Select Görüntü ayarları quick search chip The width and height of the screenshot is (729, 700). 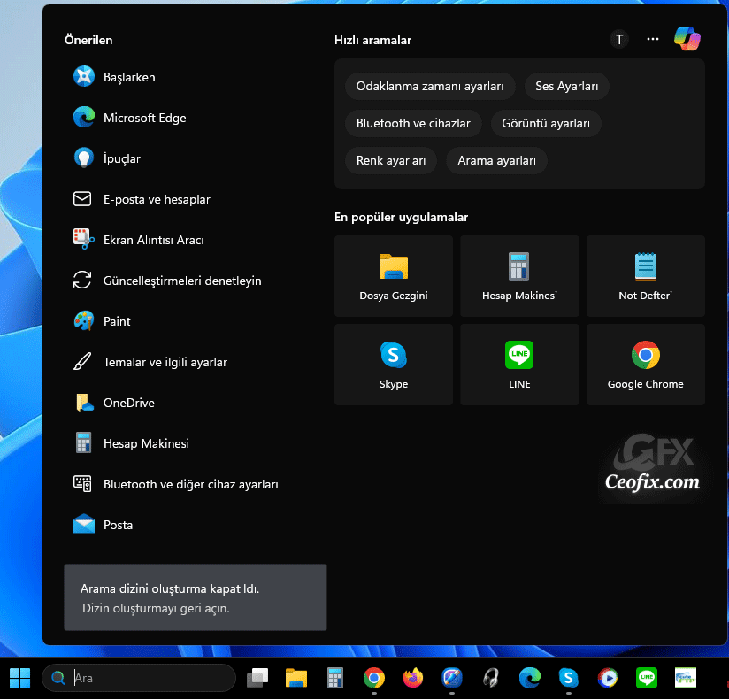click(x=545, y=123)
